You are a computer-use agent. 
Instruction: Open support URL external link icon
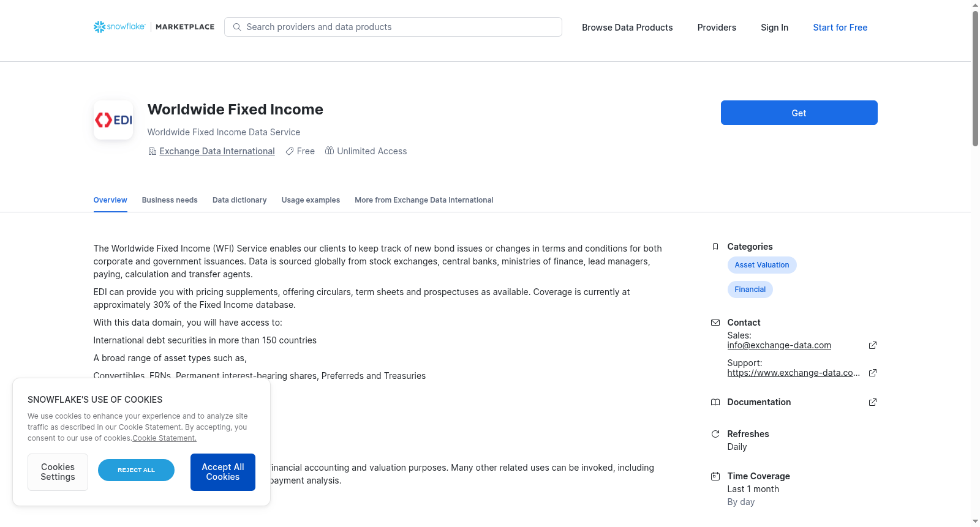tap(873, 373)
